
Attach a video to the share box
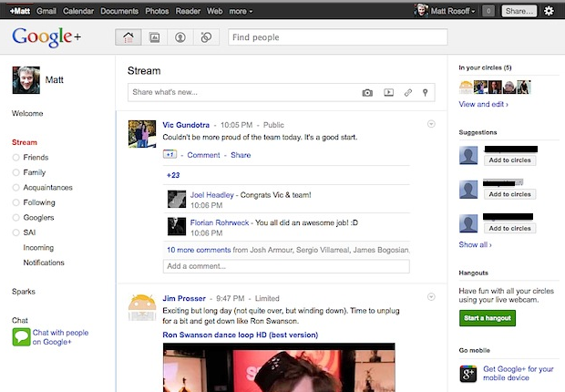[388, 92]
